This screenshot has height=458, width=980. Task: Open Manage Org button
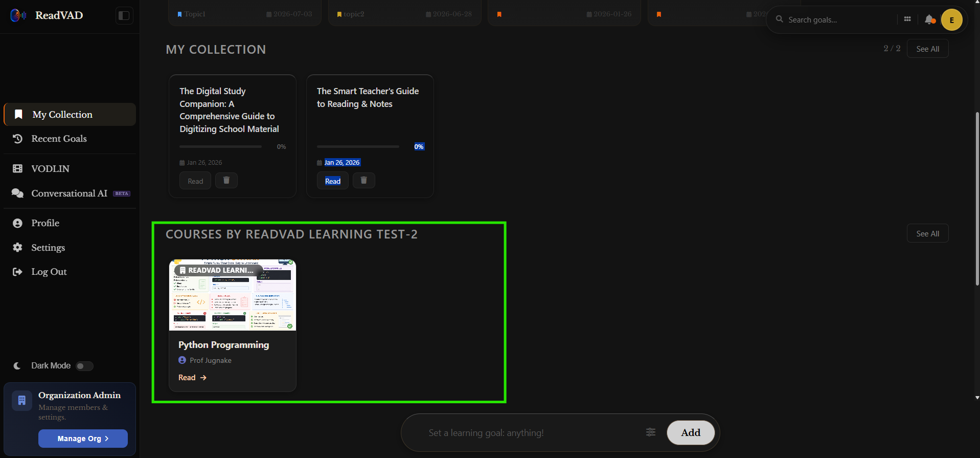[83, 439]
